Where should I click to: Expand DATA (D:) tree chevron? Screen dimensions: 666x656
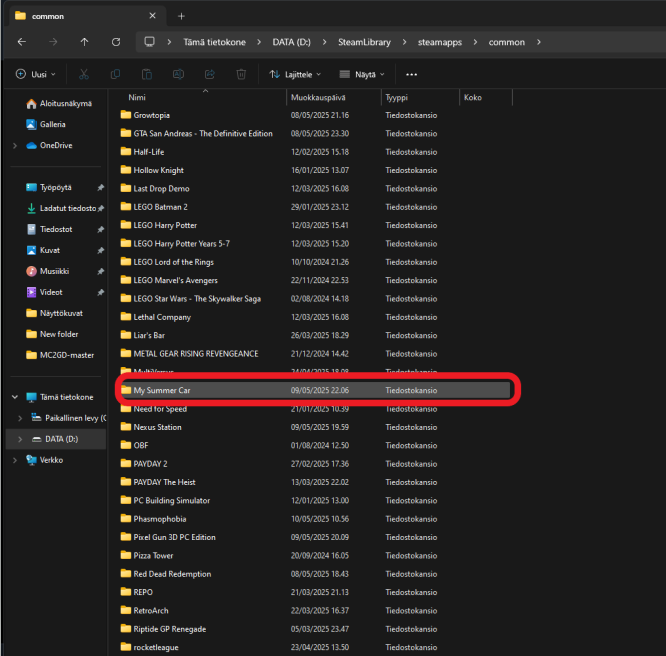(x=20, y=439)
